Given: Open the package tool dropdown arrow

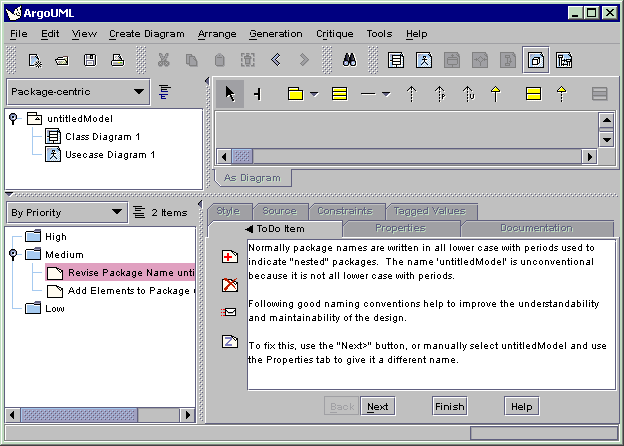Looking at the screenshot, I should click(314, 94).
